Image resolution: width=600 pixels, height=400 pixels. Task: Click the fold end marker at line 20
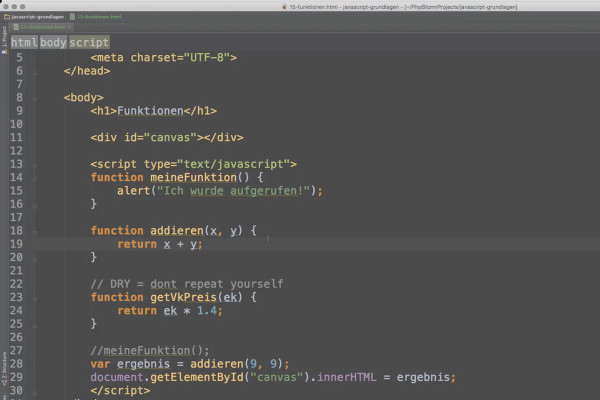pyautogui.click(x=35, y=259)
